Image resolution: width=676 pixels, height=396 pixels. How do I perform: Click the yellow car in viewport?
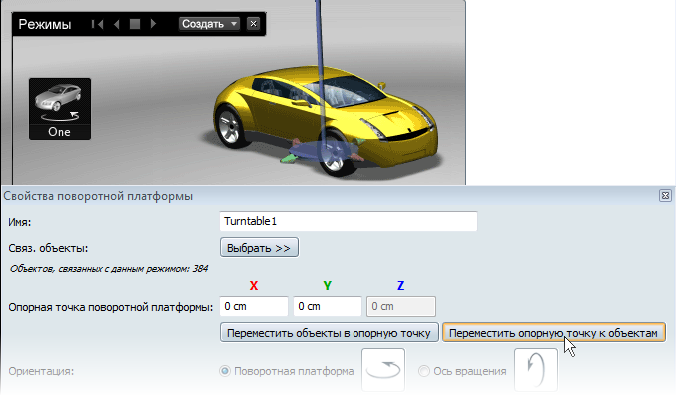click(325, 121)
